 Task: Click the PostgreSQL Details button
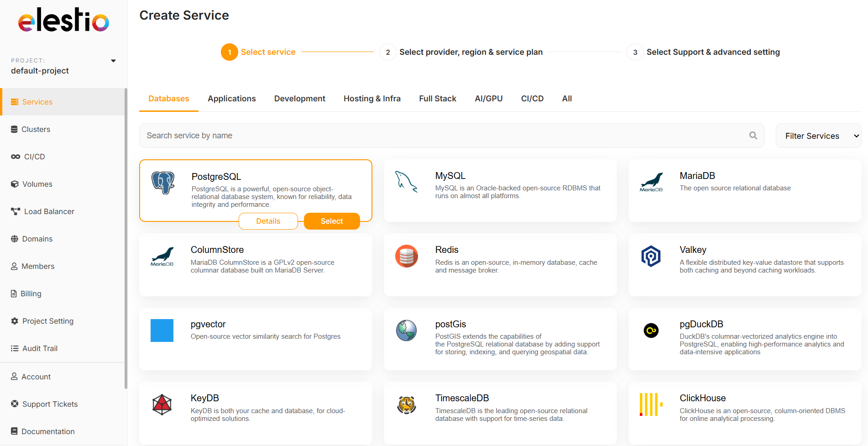(x=268, y=221)
